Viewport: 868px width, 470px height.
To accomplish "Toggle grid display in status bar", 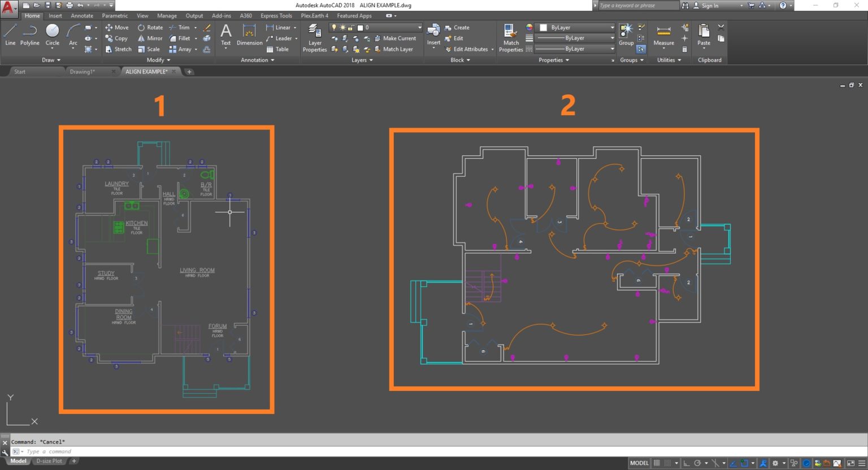I will pyautogui.click(x=657, y=463).
